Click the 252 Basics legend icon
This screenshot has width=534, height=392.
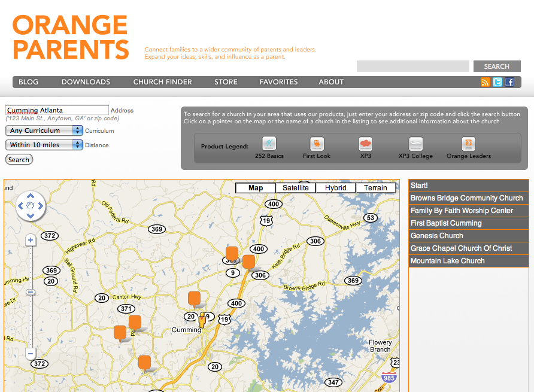coord(269,144)
